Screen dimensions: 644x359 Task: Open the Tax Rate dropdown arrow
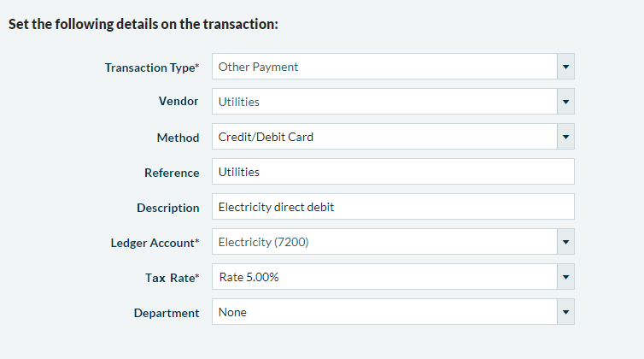point(565,278)
